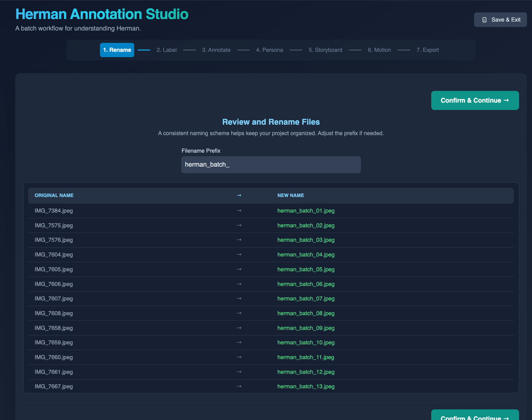The image size is (532, 420).
Task: Click new name herman_batch_10.jpeg
Action: click(x=306, y=342)
